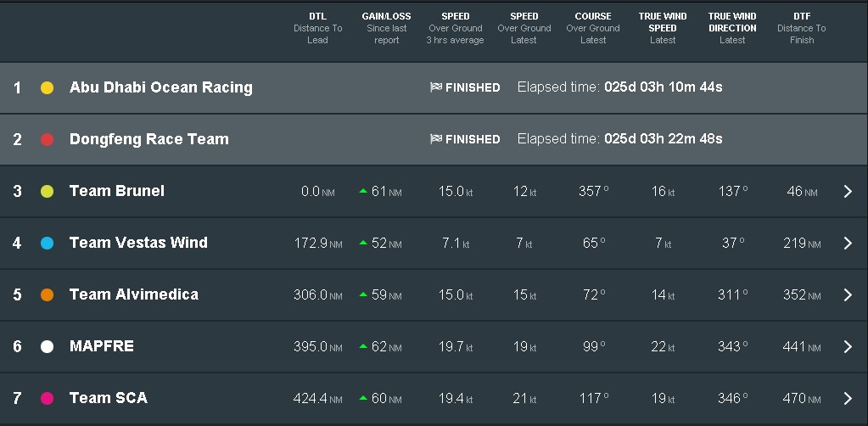Click the green gain arrow for Team Vestas Wind

tap(363, 243)
